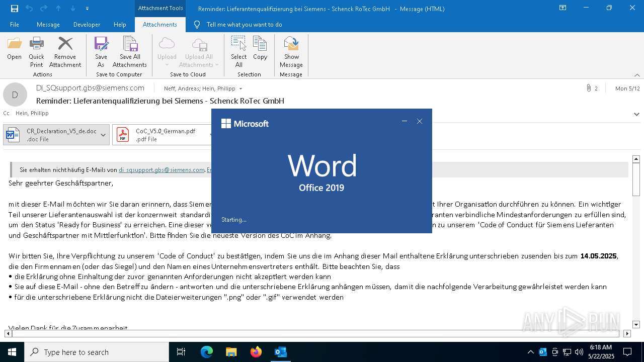The image size is (644, 362).
Task: Click the di_sqsupport.gbs@siemens.com link
Action: 162,170
